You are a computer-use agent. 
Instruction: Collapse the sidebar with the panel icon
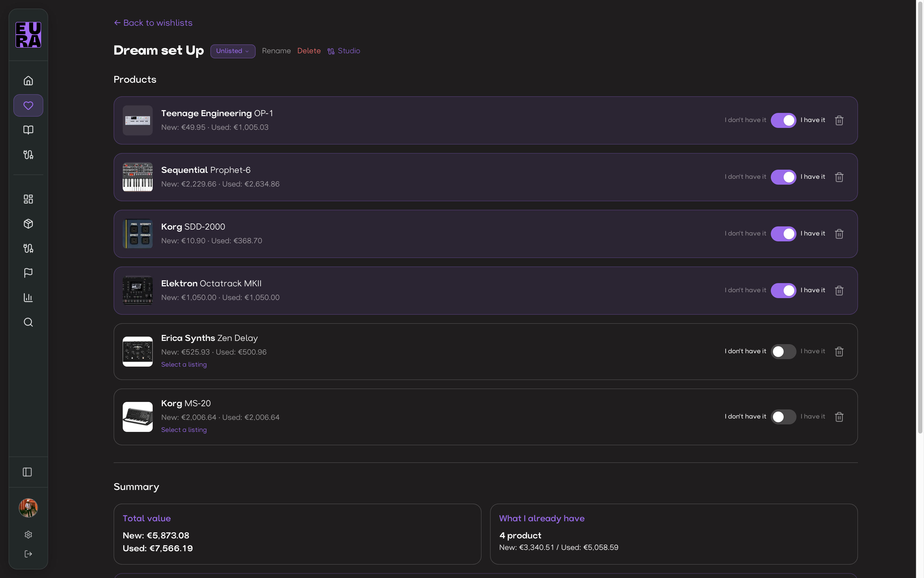[x=28, y=472]
